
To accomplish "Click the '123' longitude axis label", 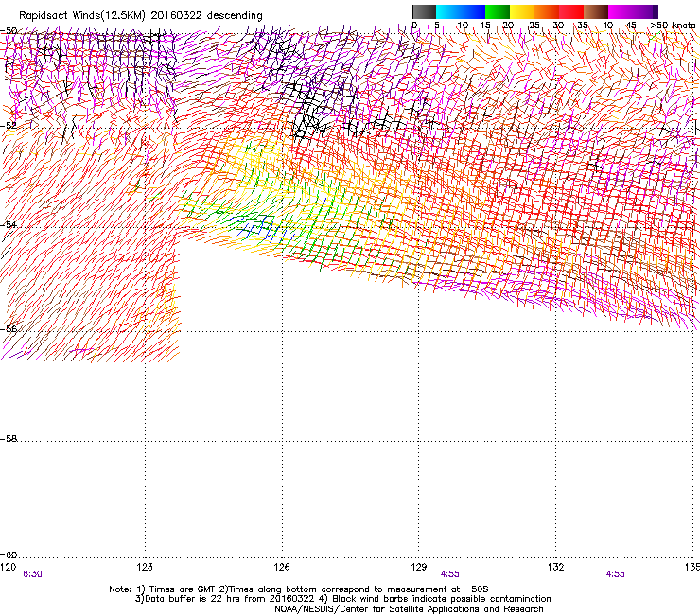I will coord(145,567).
